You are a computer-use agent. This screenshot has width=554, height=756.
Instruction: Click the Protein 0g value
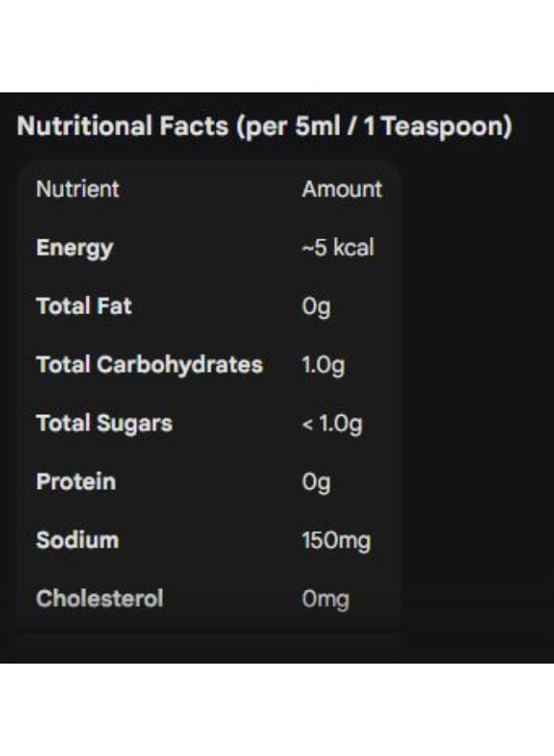point(316,483)
